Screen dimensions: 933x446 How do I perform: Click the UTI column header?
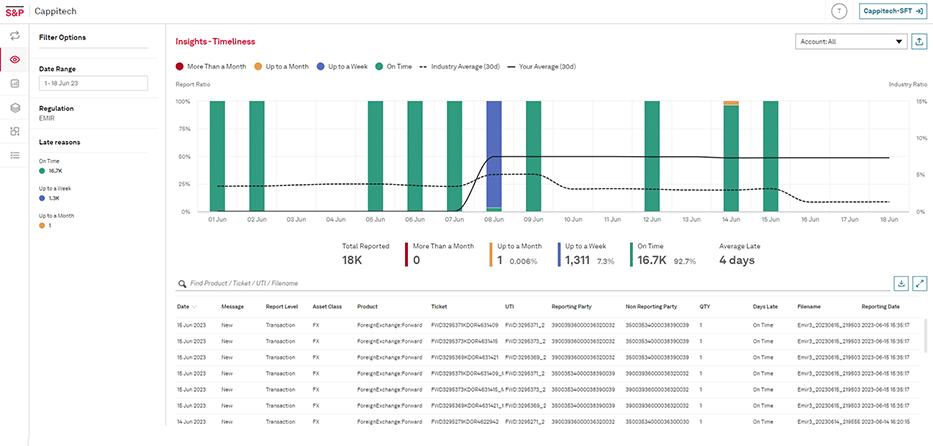(509, 307)
